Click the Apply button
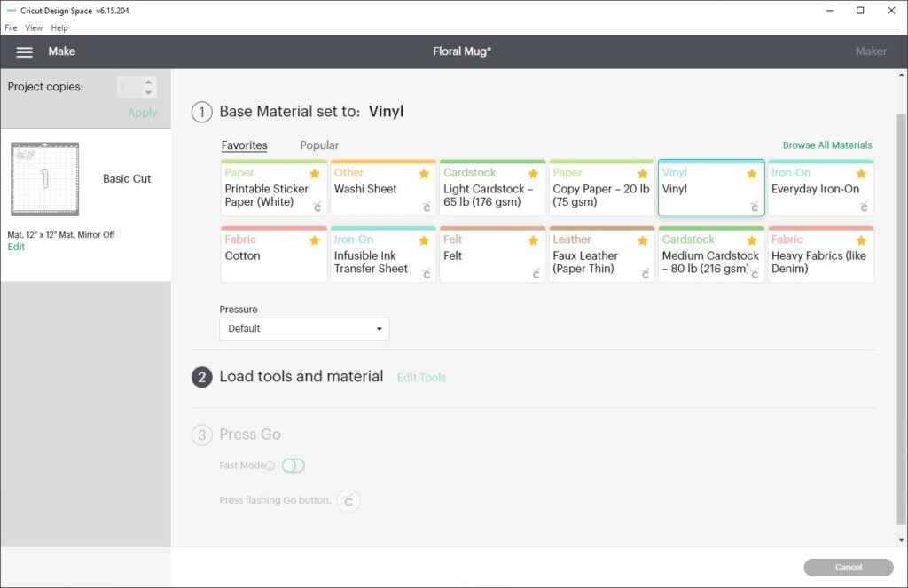The height and width of the screenshot is (588, 908). pos(143,113)
